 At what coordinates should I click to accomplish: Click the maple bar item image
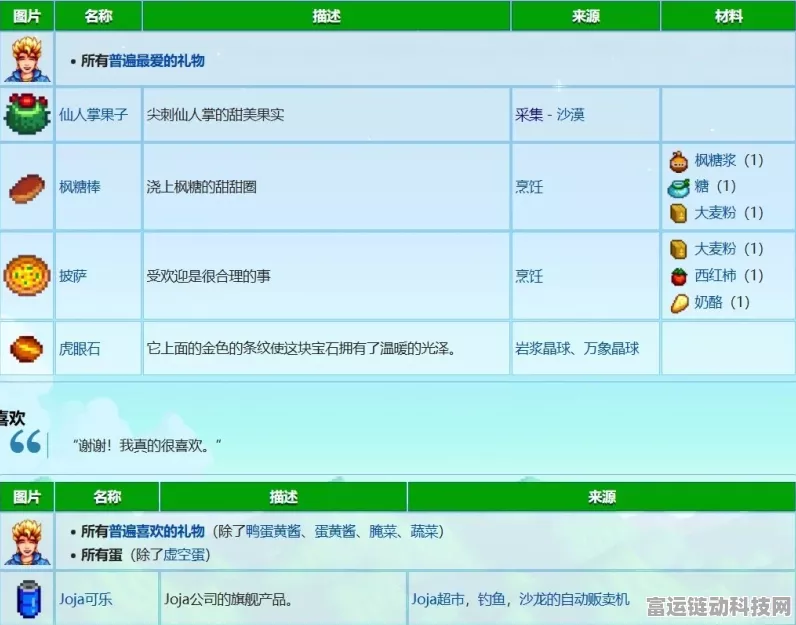[x=27, y=188]
